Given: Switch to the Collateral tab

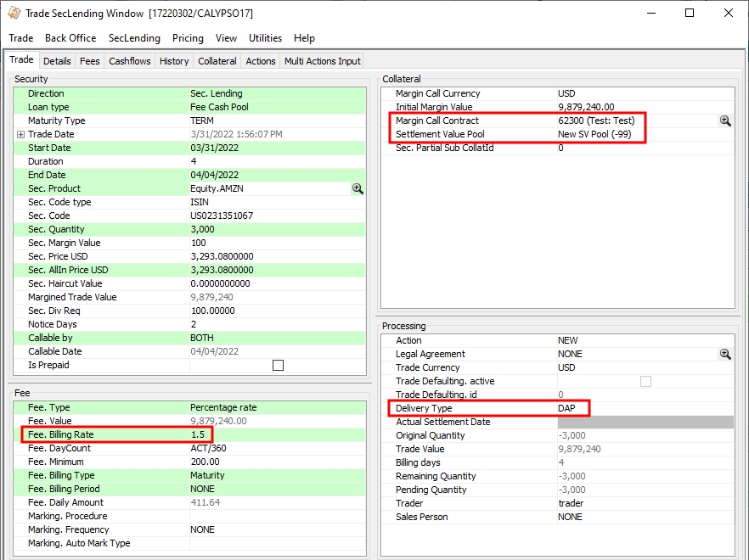Looking at the screenshot, I should pyautogui.click(x=217, y=61).
